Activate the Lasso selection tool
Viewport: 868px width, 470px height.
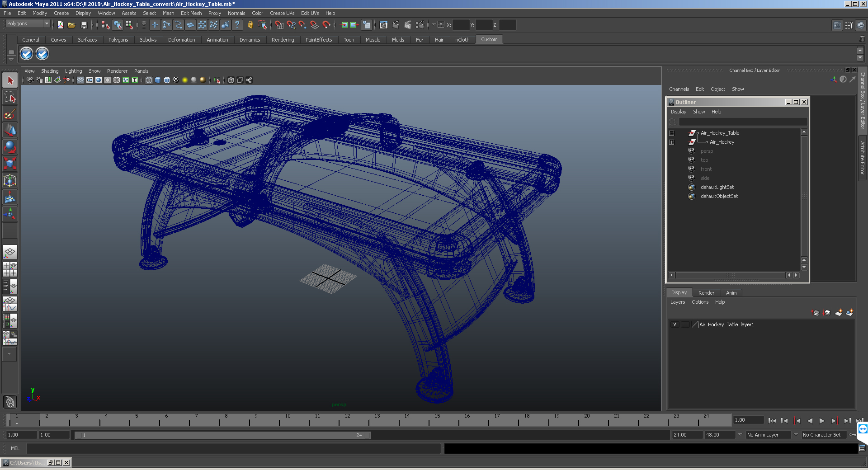10,97
